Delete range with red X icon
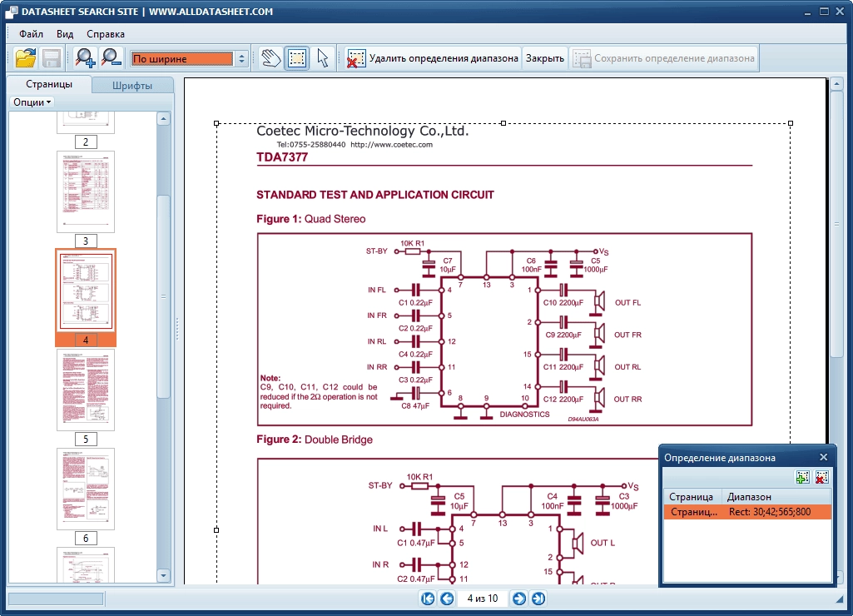Viewport: 853px width, 616px height. (x=822, y=477)
